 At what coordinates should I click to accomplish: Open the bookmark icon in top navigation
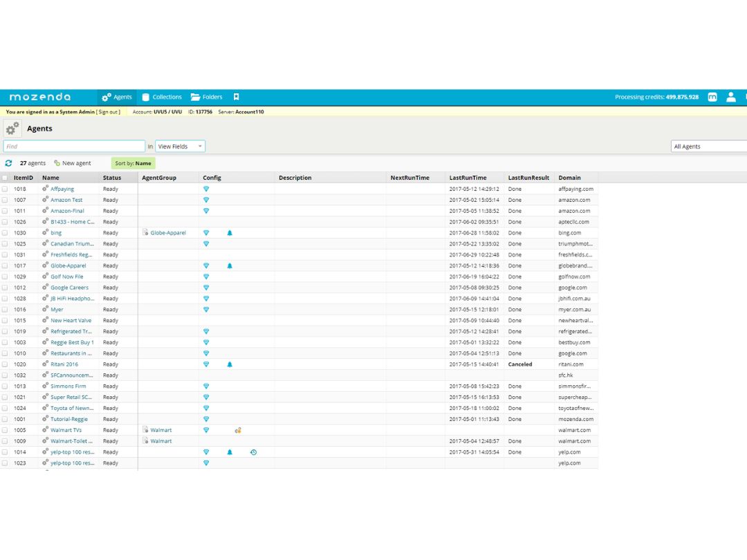click(x=237, y=97)
